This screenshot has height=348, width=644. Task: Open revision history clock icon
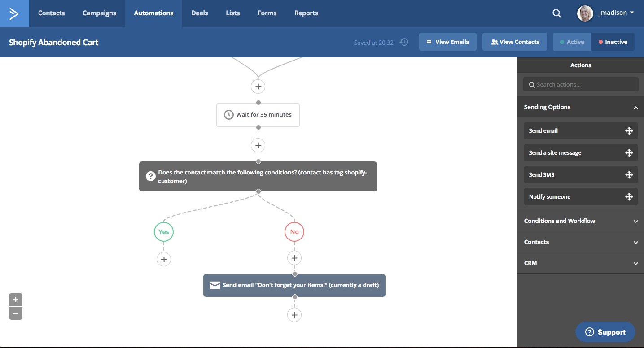tap(404, 42)
